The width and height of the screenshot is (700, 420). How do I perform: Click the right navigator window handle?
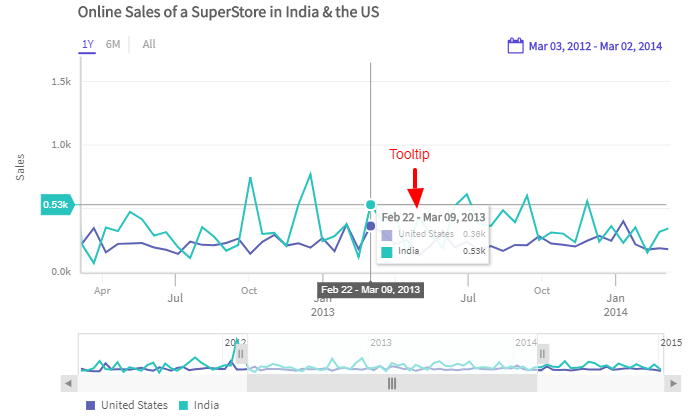[543, 354]
